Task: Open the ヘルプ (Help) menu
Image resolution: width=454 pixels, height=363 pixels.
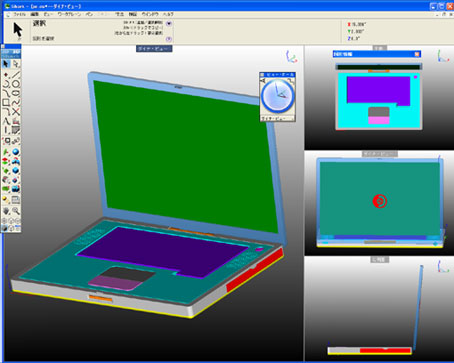Action: coord(168,14)
